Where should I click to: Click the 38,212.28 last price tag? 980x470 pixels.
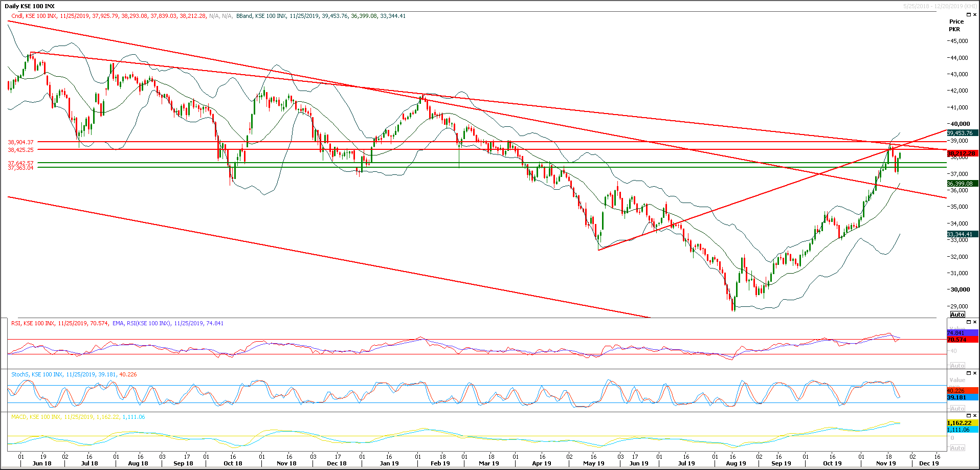tap(963, 153)
